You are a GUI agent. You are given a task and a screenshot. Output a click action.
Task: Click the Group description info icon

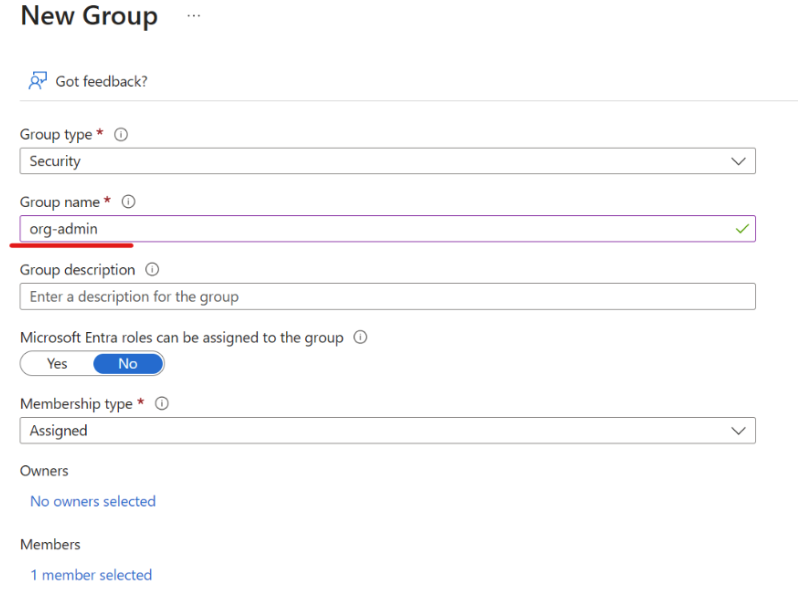coord(152,270)
